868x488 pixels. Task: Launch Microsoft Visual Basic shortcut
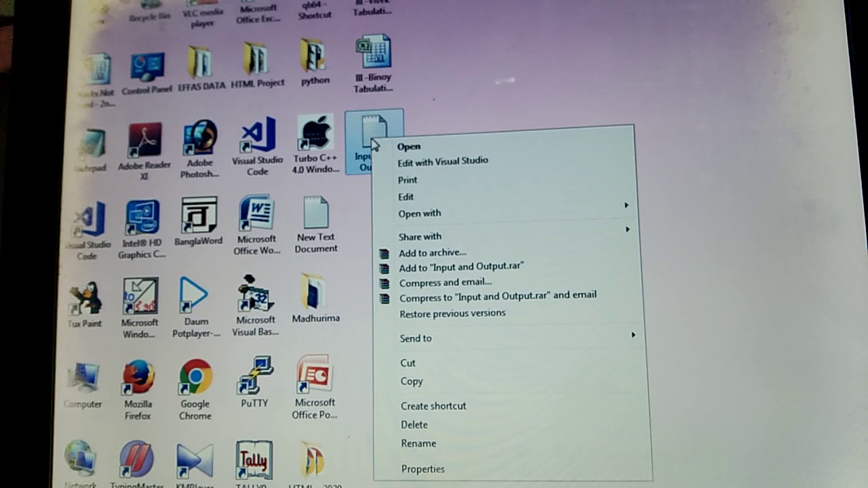click(255, 306)
